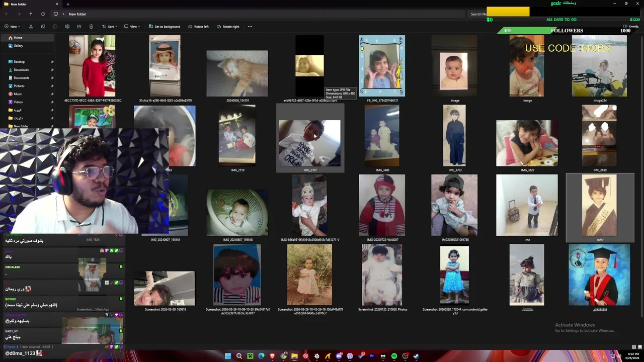Screen dimensions: 644x362
Task: Select the girl in blue dress screenshot thumbnail
Action: 454,275
